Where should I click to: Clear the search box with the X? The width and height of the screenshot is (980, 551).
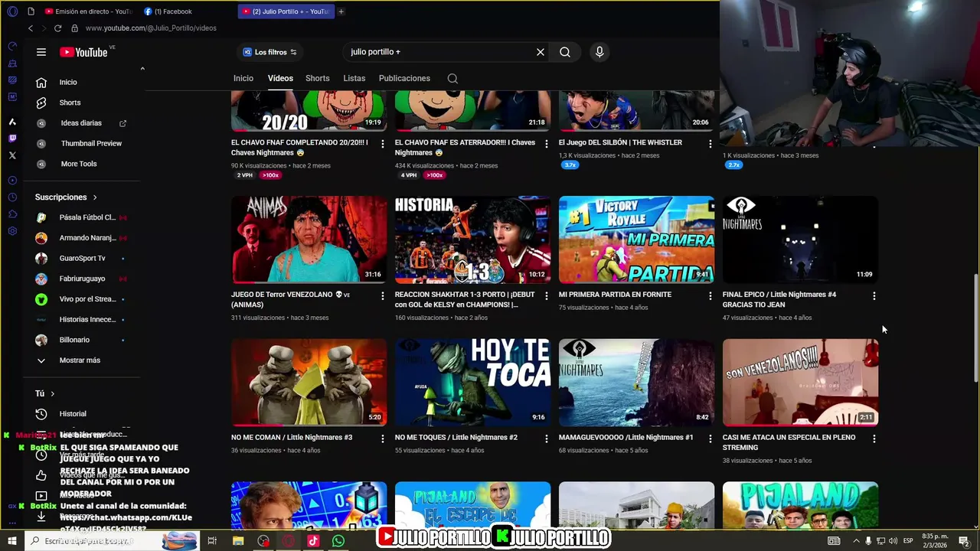tap(541, 52)
